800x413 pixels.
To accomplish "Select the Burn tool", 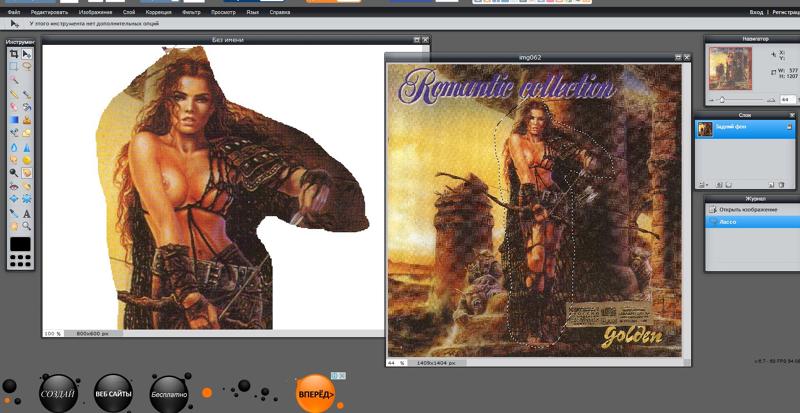I will coord(27,173).
